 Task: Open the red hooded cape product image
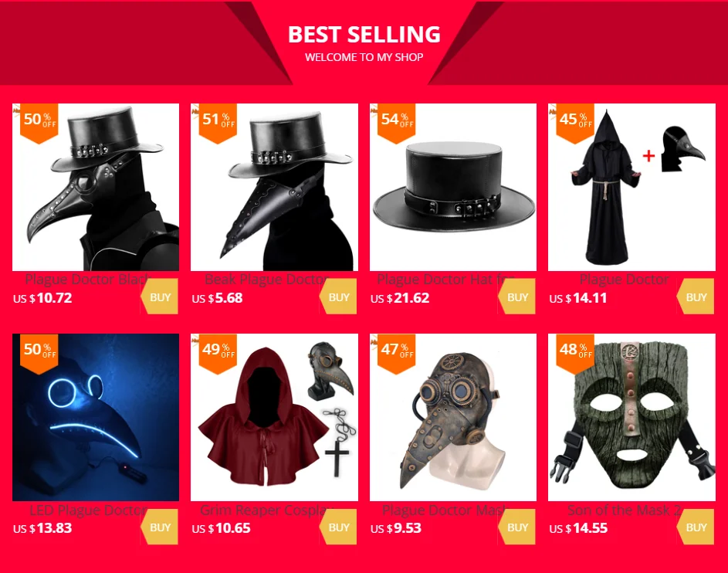[x=274, y=418]
